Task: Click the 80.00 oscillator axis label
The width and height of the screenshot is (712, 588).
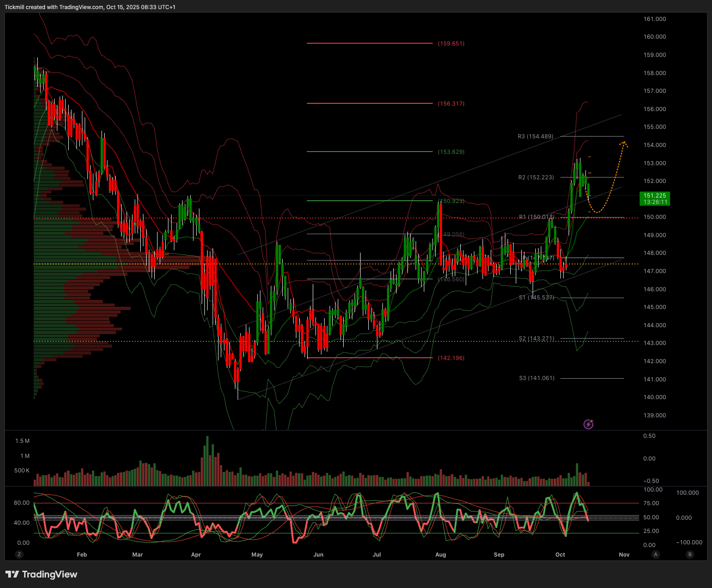Action: 21,503
